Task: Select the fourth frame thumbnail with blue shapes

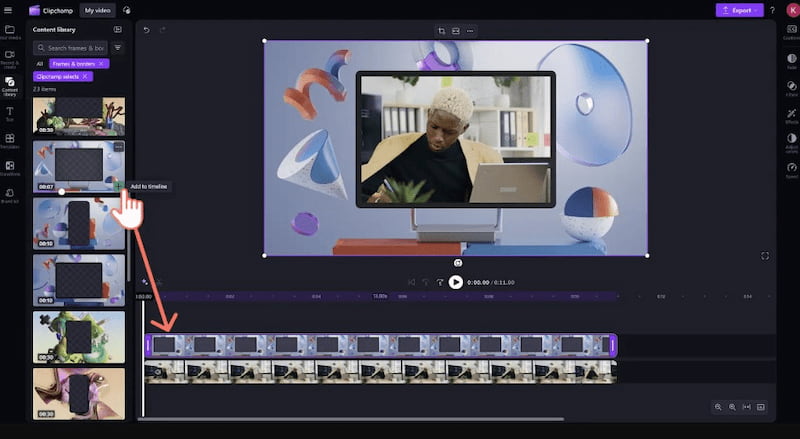Action: pyautogui.click(x=79, y=280)
